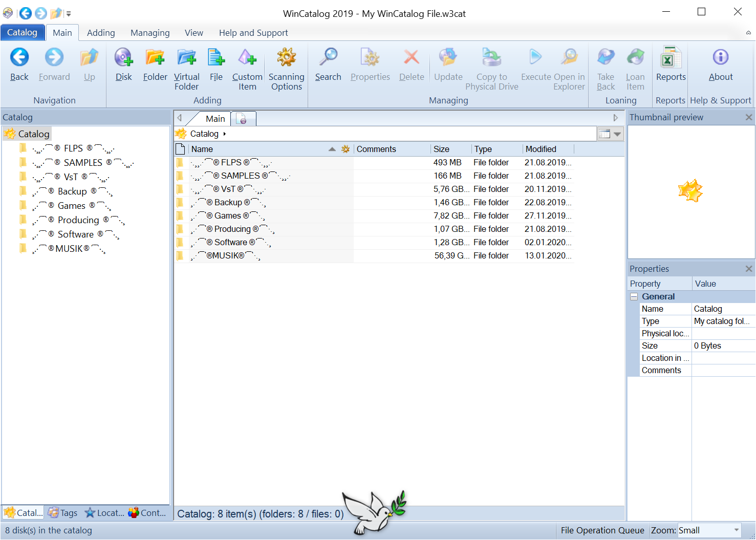Switch to the View ribbon tab

click(x=194, y=33)
